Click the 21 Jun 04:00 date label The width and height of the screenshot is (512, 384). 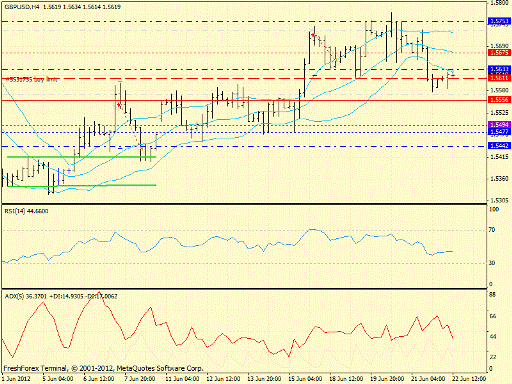pos(428,379)
